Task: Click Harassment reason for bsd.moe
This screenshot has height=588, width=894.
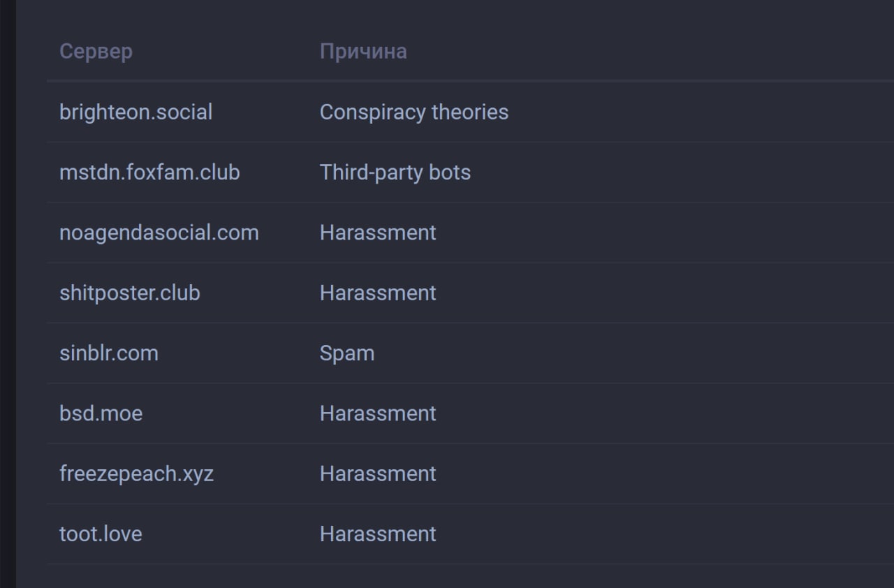Action: [378, 413]
